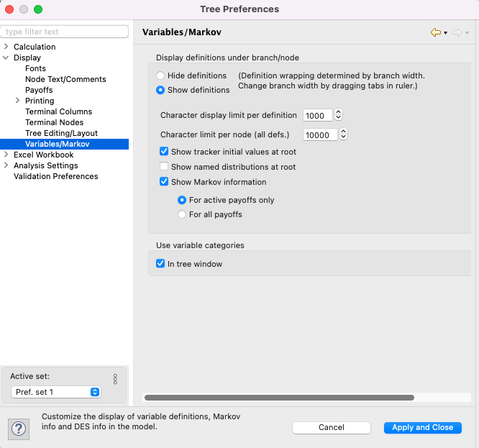
Task: Select Hide definitions radio button
Action: pos(160,76)
